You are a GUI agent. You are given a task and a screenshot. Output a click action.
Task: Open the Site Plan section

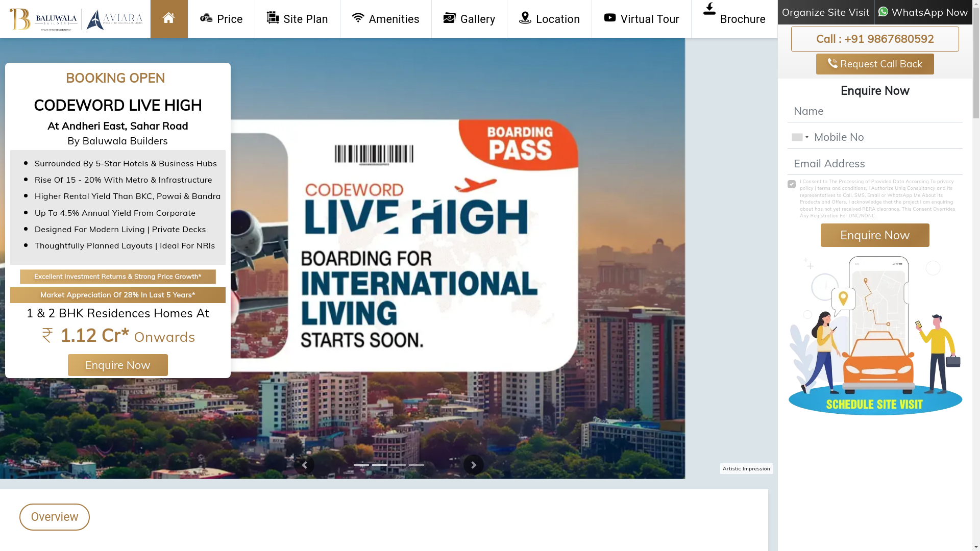(x=298, y=19)
